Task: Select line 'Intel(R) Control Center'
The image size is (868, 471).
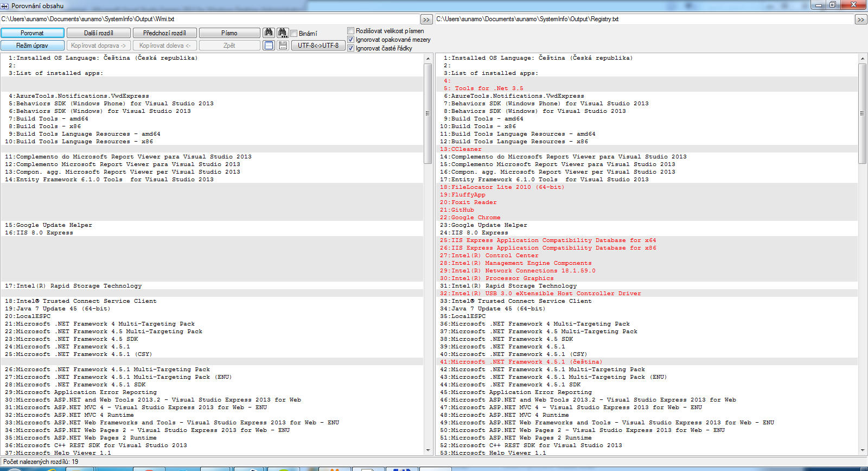Action: [647, 256]
